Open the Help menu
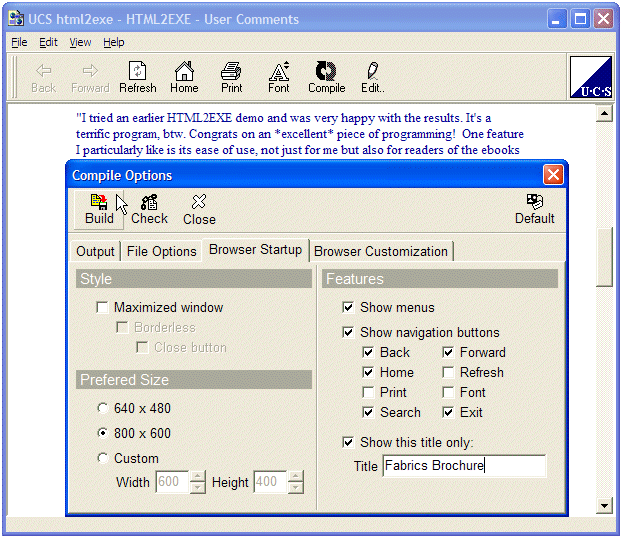Screen dimensions: 622x538 (x=114, y=42)
